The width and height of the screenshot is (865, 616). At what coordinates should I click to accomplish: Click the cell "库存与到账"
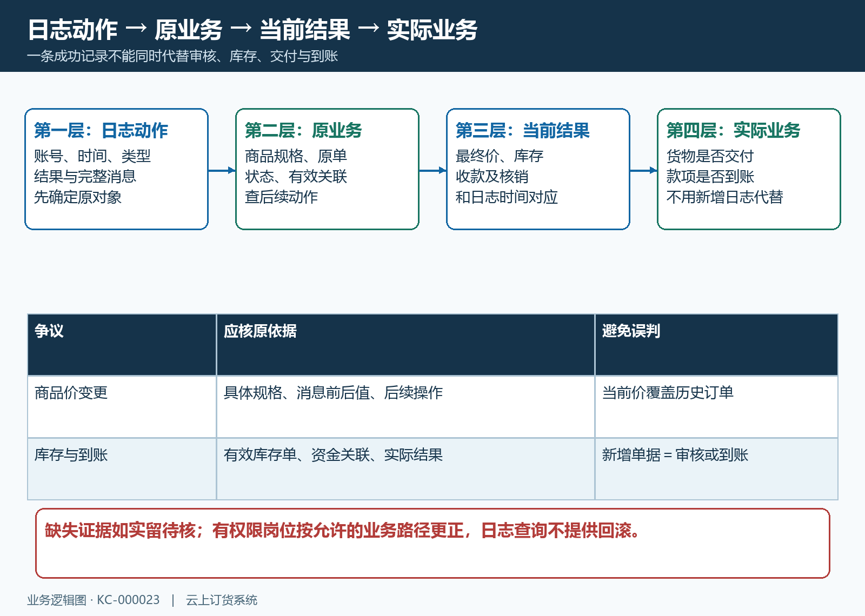122,469
